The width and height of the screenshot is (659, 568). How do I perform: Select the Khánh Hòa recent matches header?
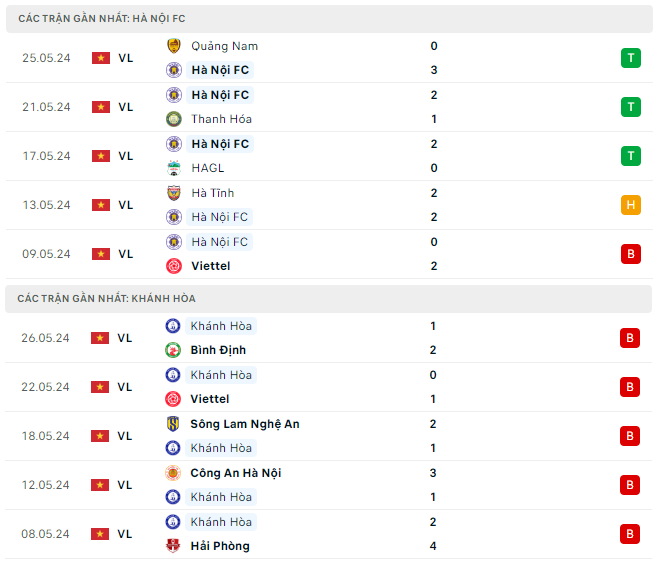[x=106, y=299]
